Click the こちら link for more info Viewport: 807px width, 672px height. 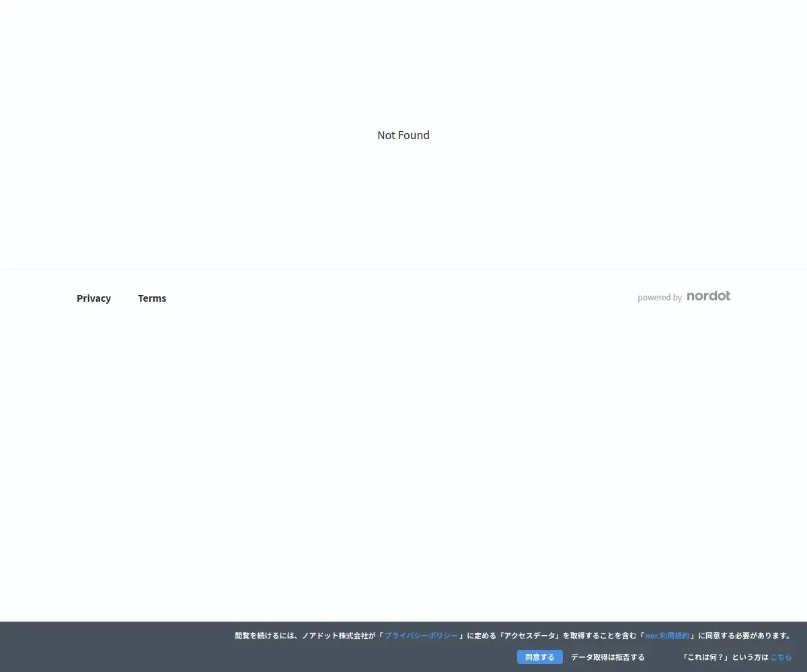pyautogui.click(x=781, y=657)
